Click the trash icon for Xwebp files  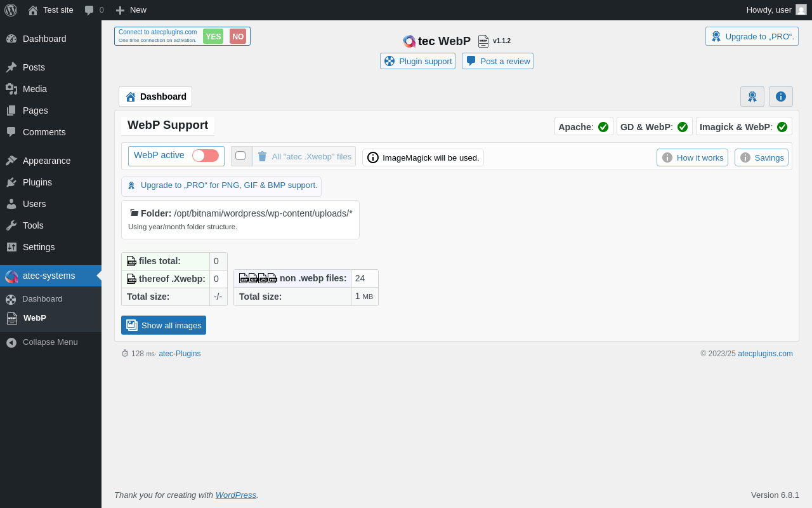(x=262, y=156)
